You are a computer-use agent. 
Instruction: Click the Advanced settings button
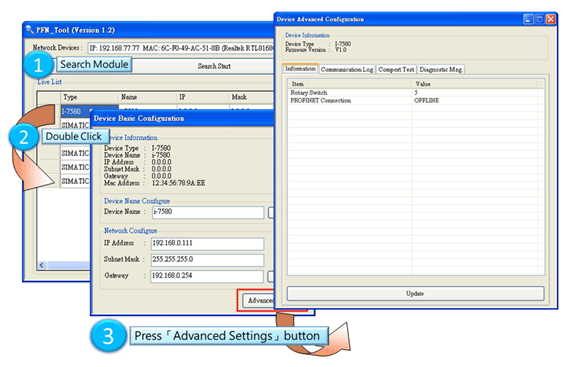point(259,301)
